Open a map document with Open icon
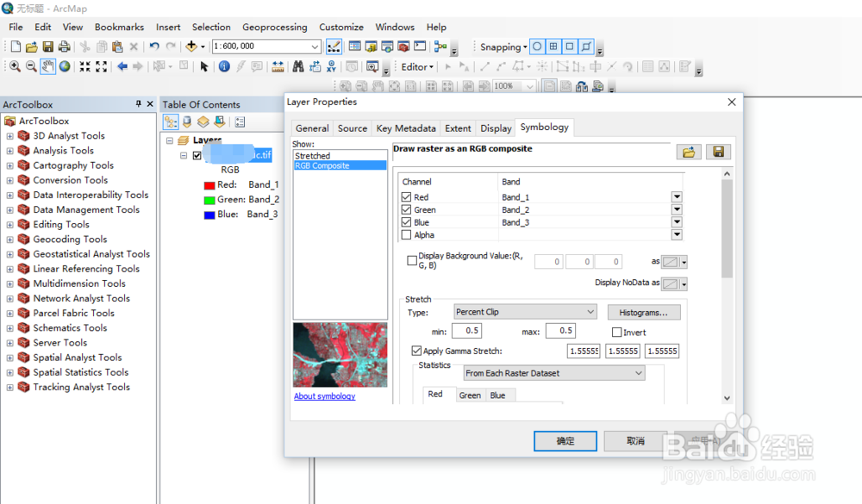Image resolution: width=862 pixels, height=504 pixels. click(x=31, y=47)
